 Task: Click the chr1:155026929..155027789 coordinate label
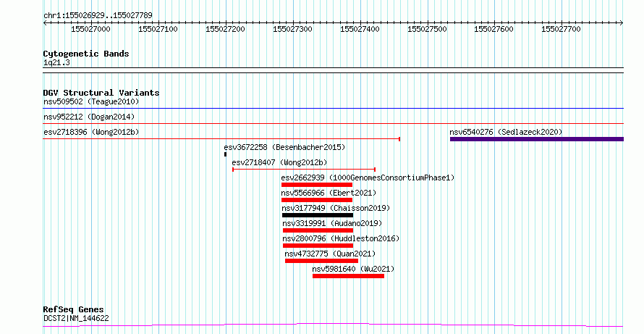tap(98, 16)
